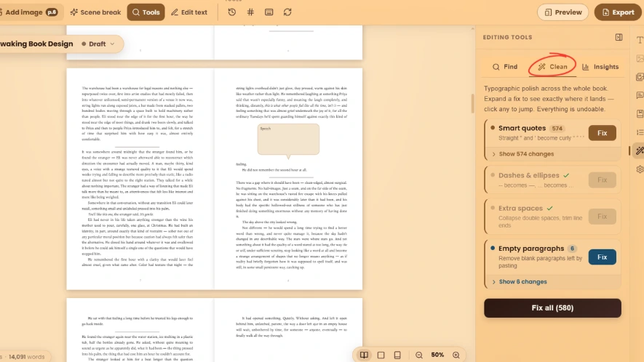Open the book bookmark sidebar icon
Image resolution: width=644 pixels, height=362 pixels.
[x=640, y=113]
